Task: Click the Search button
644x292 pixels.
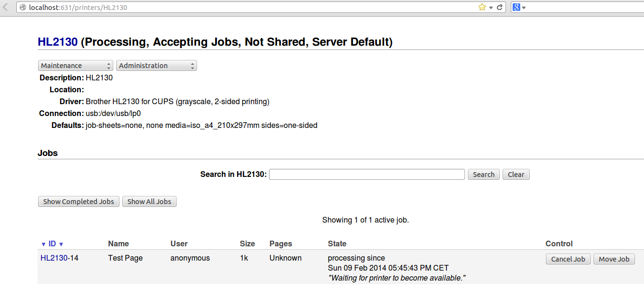Action: click(x=484, y=174)
